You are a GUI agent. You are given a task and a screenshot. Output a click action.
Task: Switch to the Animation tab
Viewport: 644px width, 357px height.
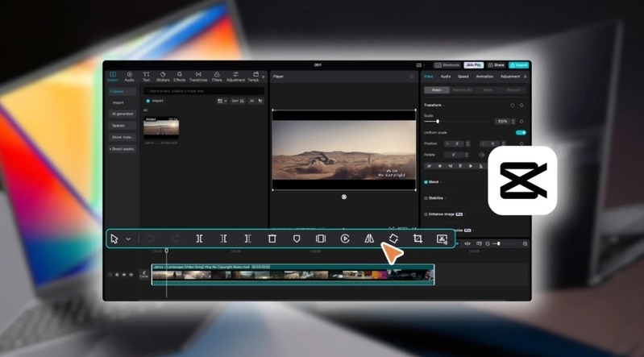pyautogui.click(x=484, y=77)
